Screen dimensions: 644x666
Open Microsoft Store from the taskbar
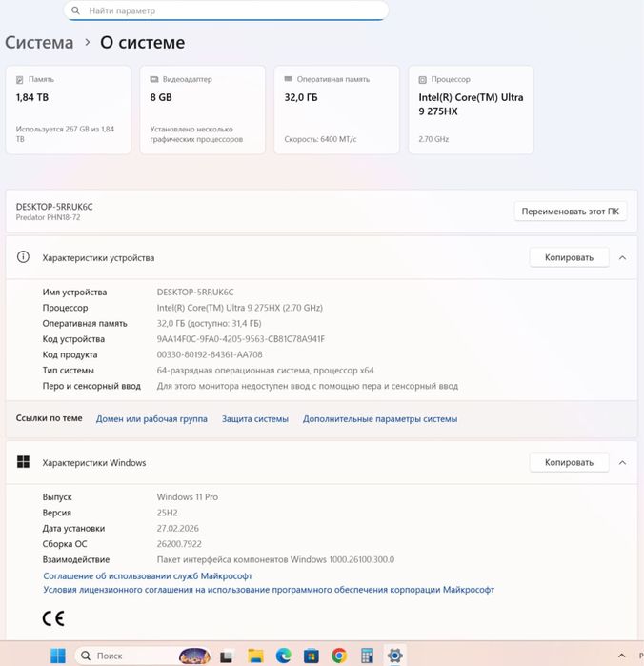pyautogui.click(x=312, y=656)
